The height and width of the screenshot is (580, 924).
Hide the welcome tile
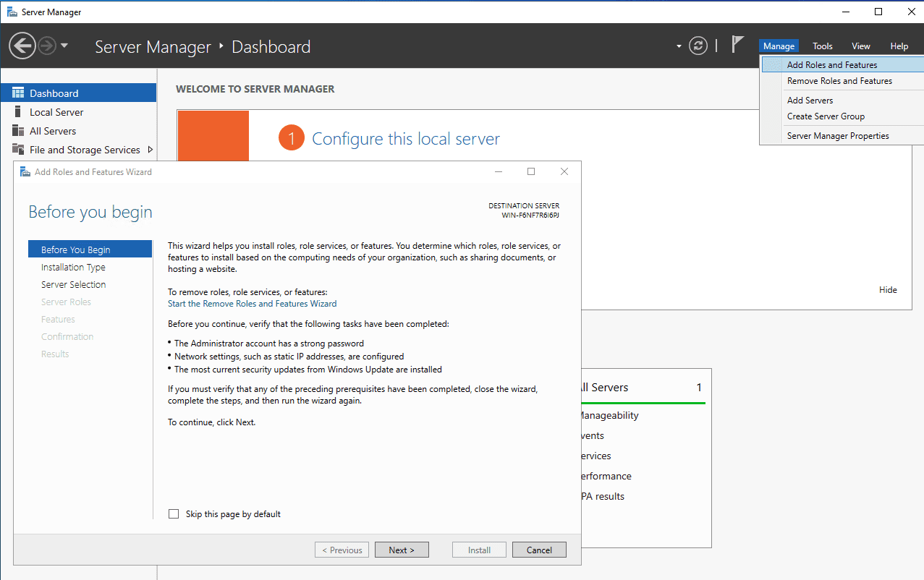(888, 290)
